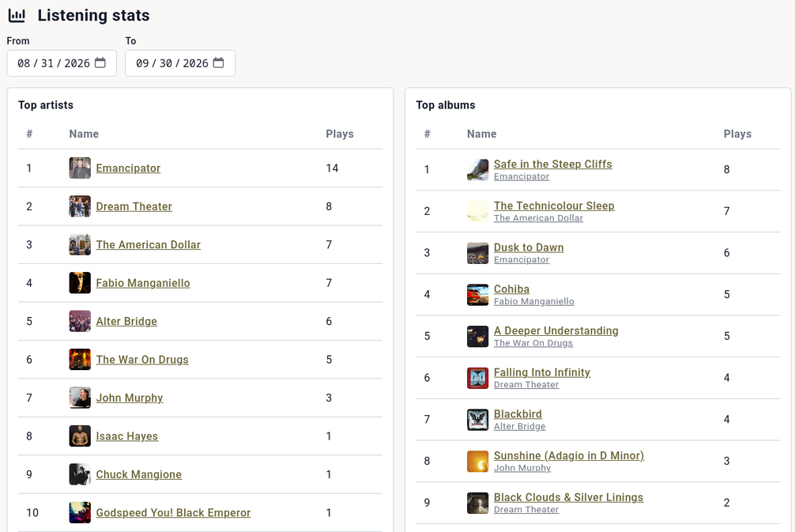Click Dream Theater under Black Clouds & Silver Linings
The image size is (795, 532).
coord(526,509)
